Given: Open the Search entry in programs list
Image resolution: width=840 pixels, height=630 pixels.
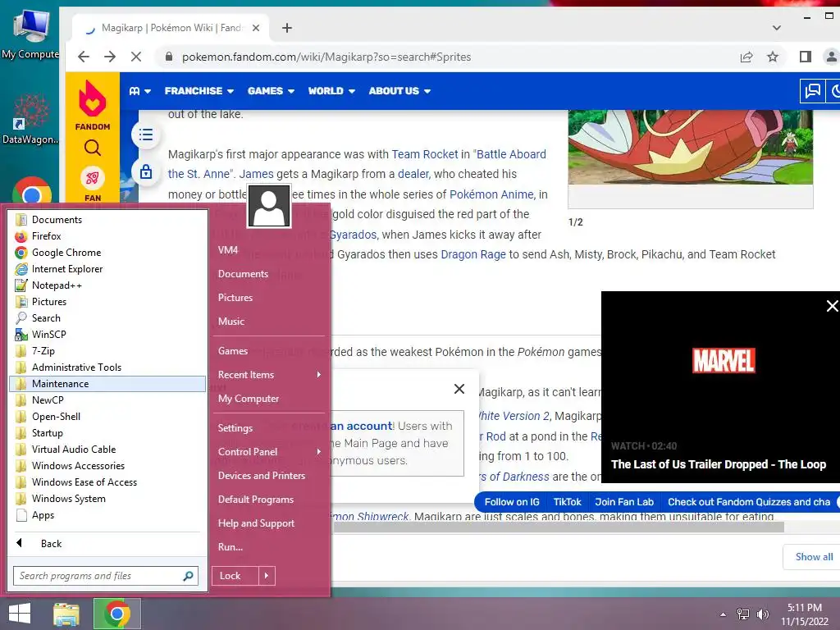Looking at the screenshot, I should coord(46,318).
